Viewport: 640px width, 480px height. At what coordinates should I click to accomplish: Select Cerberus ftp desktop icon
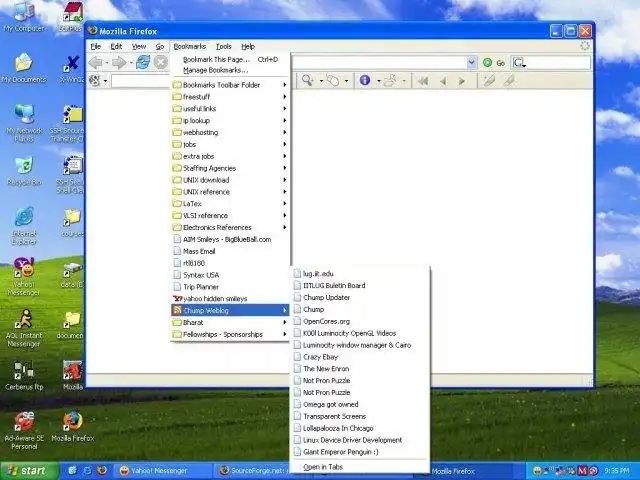click(24, 376)
